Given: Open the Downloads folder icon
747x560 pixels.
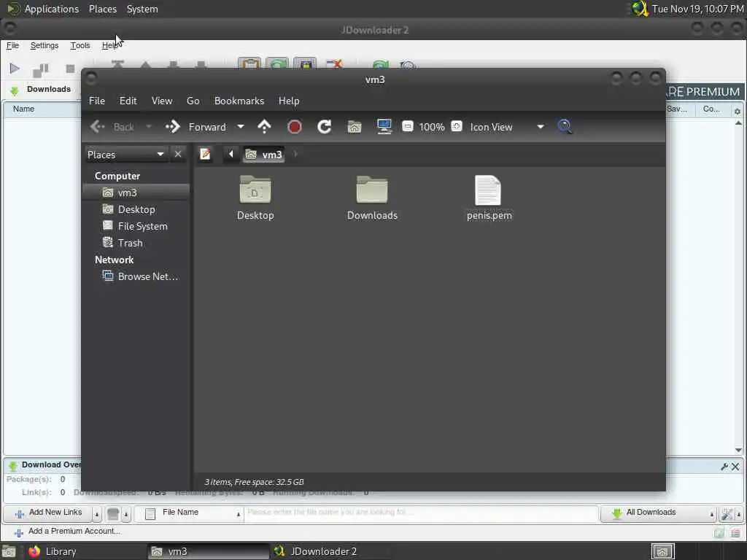Looking at the screenshot, I should 372,190.
